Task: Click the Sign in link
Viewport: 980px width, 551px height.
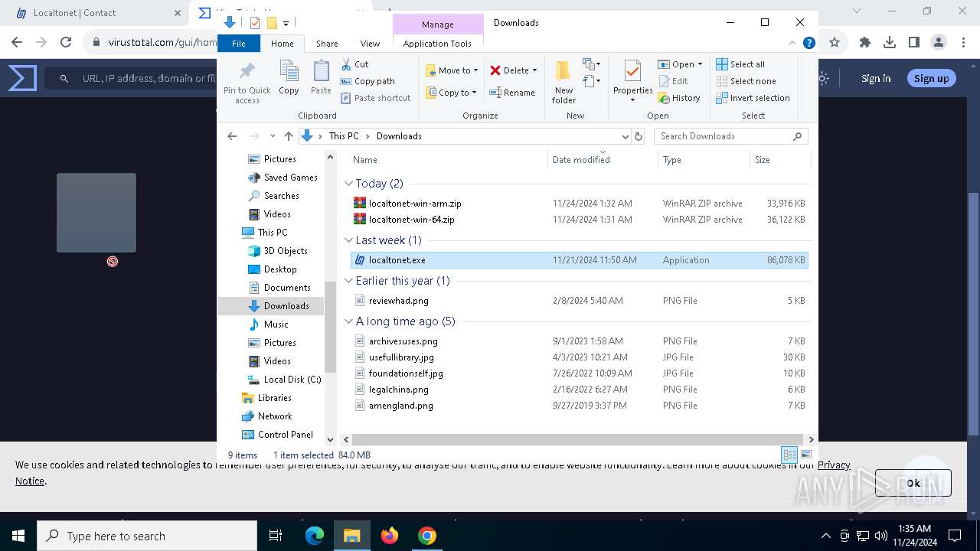Action: click(876, 78)
